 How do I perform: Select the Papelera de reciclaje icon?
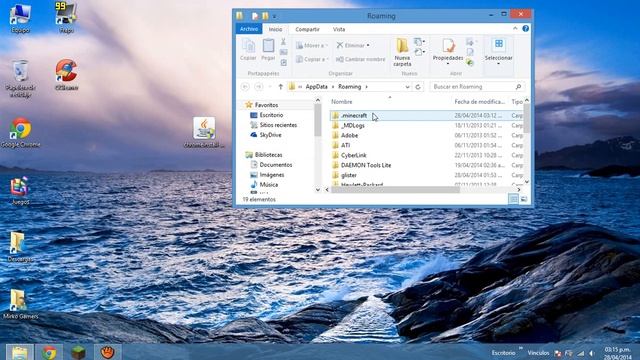pyautogui.click(x=20, y=79)
